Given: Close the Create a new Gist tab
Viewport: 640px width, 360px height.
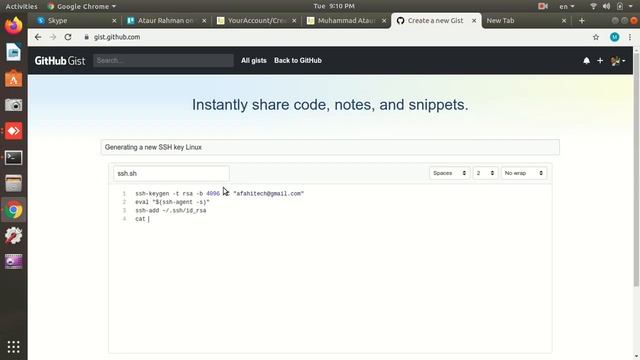Looking at the screenshot, I should pyautogui.click(x=474, y=20).
